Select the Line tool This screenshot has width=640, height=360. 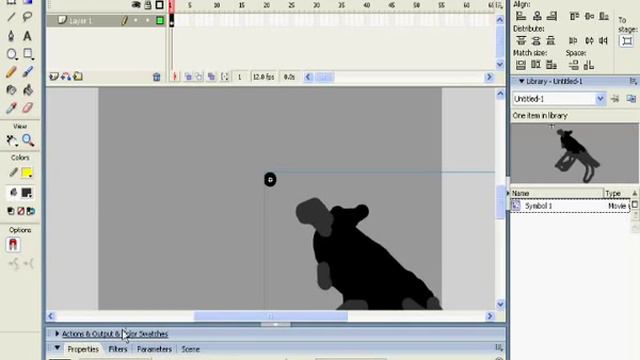tap(11, 17)
